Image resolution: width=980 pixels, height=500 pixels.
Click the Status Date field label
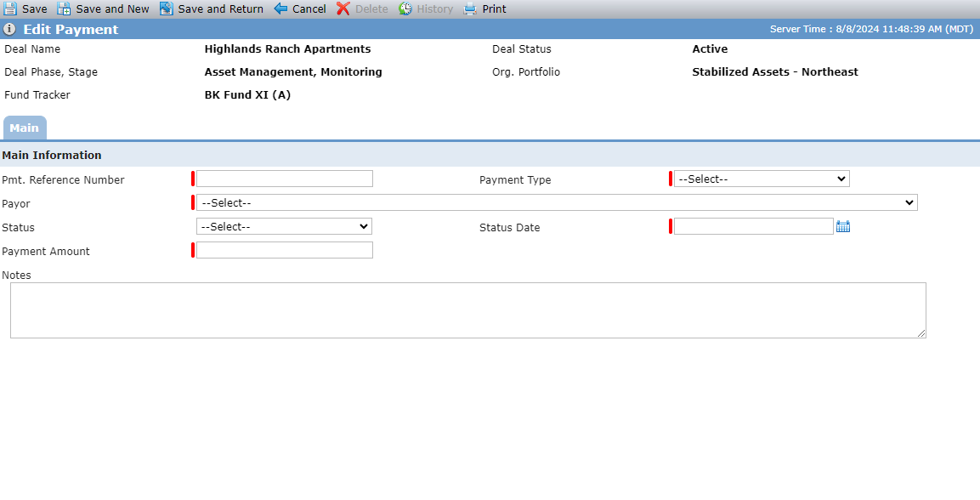pyautogui.click(x=509, y=228)
